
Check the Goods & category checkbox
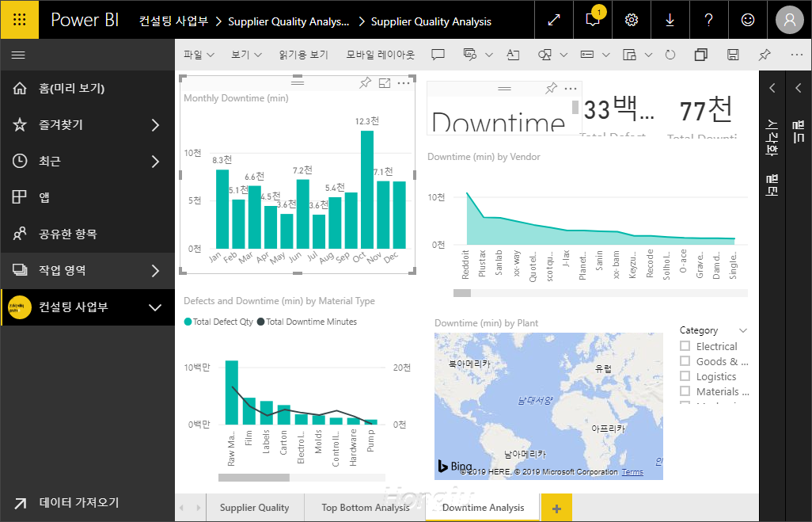tap(685, 360)
